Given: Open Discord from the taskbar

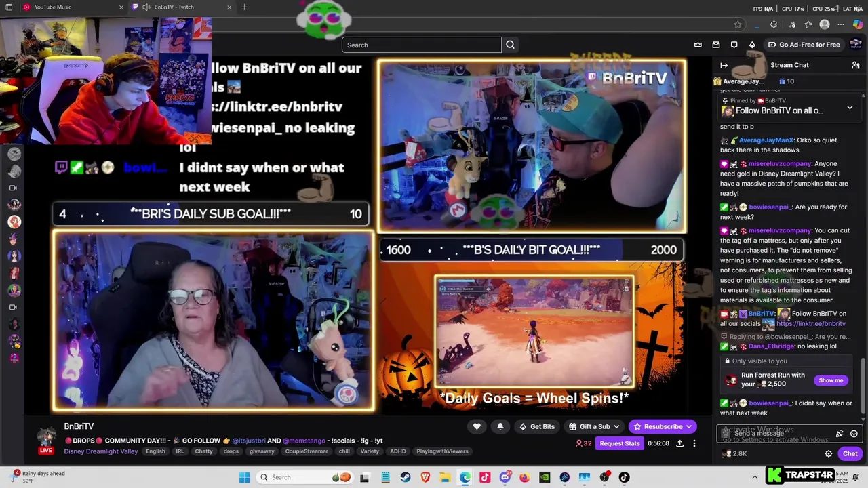Looking at the screenshot, I should [505, 477].
